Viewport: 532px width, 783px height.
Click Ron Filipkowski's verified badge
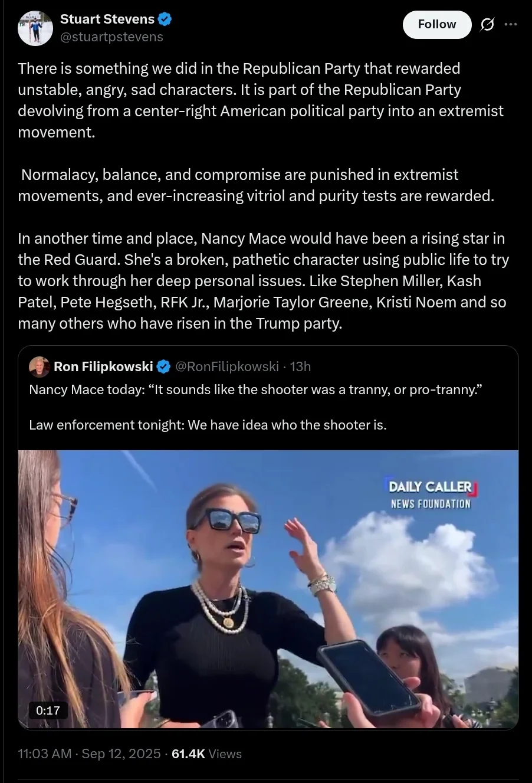click(164, 366)
